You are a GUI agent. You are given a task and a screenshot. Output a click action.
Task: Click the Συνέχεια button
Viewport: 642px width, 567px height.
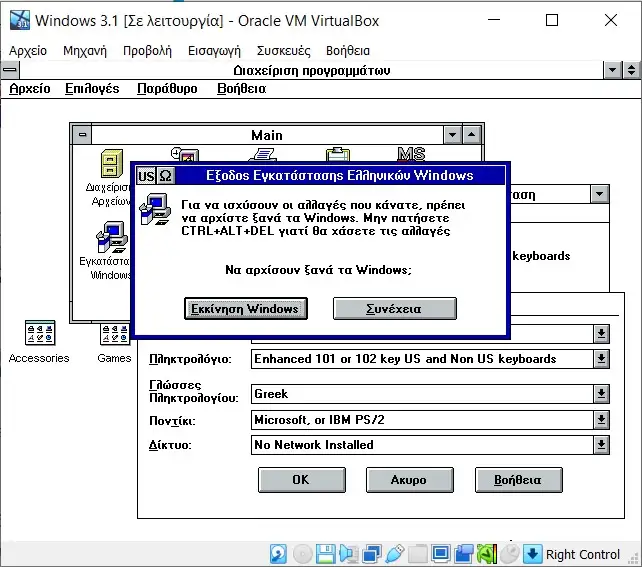click(395, 308)
